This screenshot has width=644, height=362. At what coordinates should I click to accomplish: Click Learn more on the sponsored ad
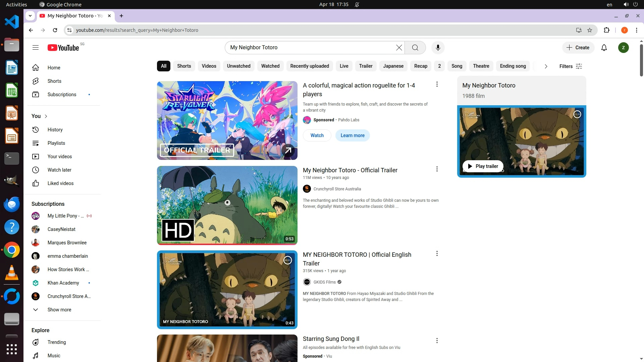352,135
